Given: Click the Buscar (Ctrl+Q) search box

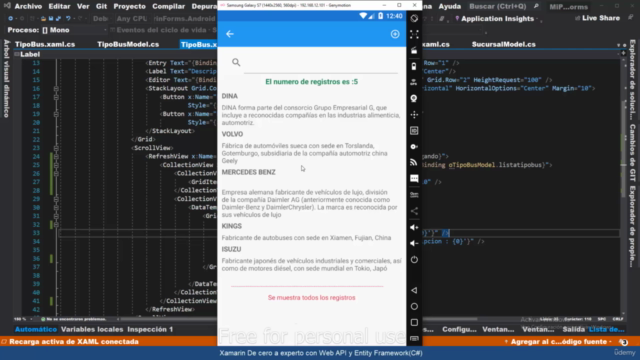Looking at the screenshot, I should click(503, 7).
